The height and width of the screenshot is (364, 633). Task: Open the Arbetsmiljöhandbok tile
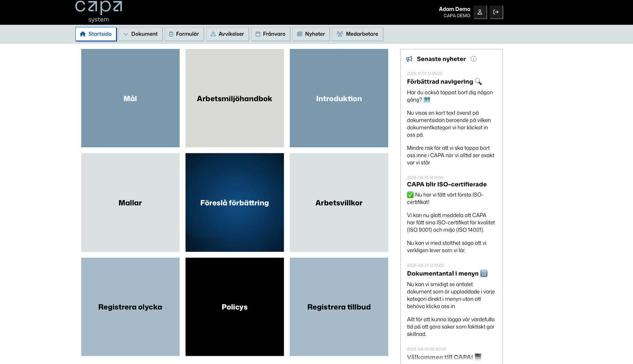pyautogui.click(x=235, y=98)
